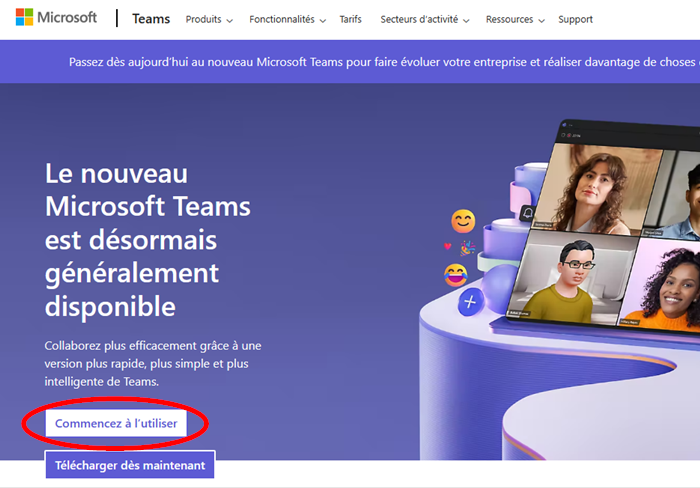Click the party popper emoji
700x488 pixels.
tap(467, 248)
